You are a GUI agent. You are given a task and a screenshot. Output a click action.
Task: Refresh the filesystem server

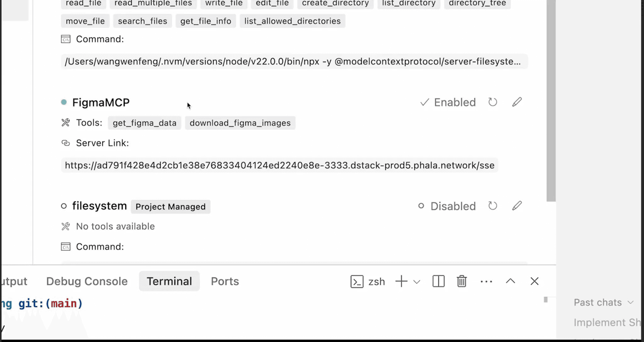492,206
